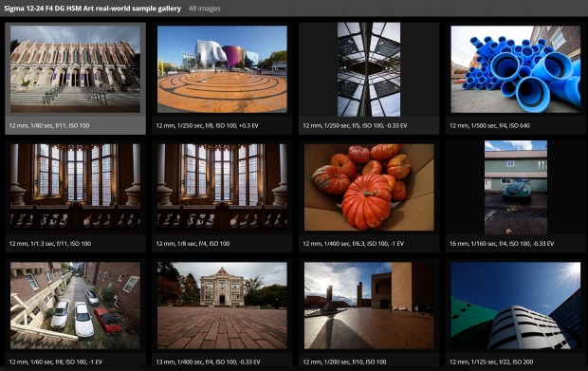588x371 pixels.
Task: Open the brick plaza building thumbnail
Action: click(x=222, y=306)
